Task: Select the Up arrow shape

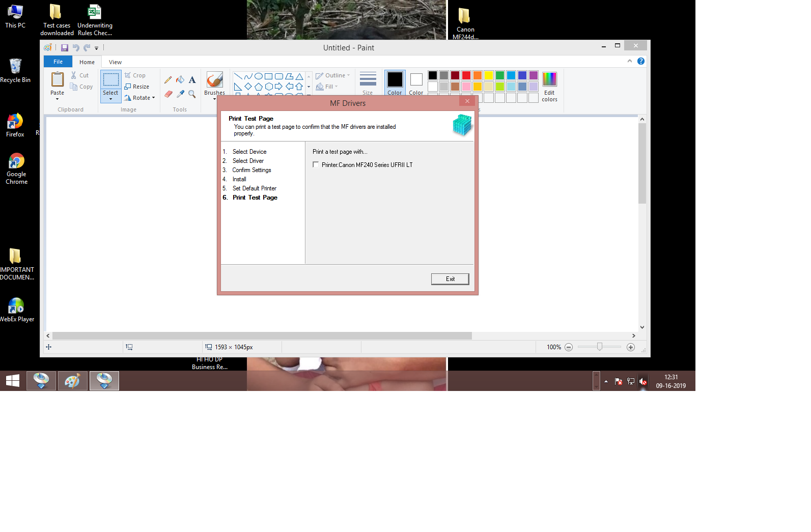Action: pos(299,87)
